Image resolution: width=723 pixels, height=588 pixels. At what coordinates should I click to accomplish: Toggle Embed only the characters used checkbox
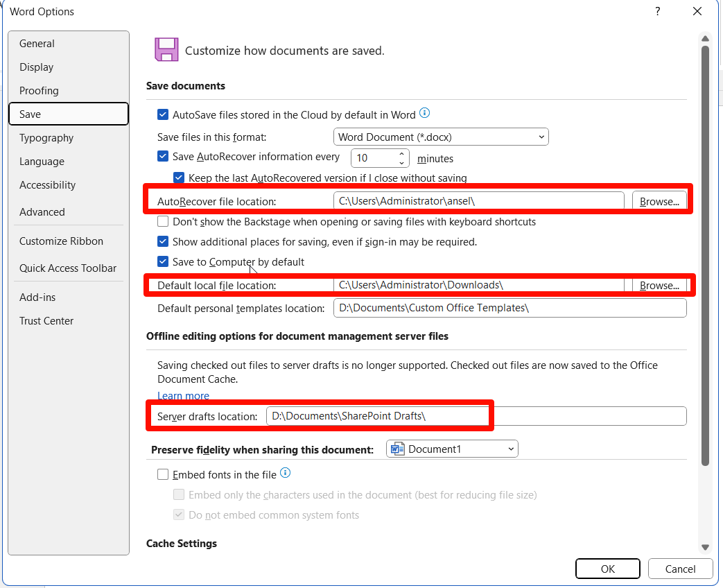pyautogui.click(x=179, y=494)
